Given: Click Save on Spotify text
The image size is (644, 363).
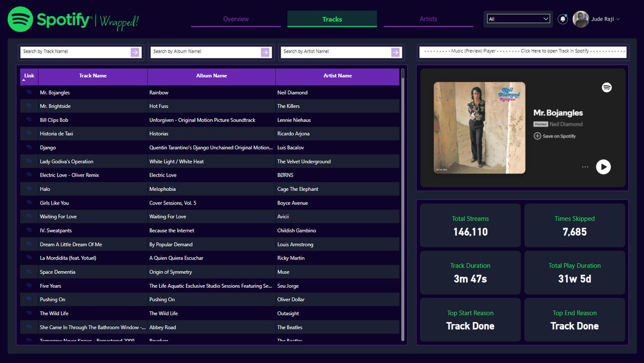Looking at the screenshot, I should tap(559, 136).
